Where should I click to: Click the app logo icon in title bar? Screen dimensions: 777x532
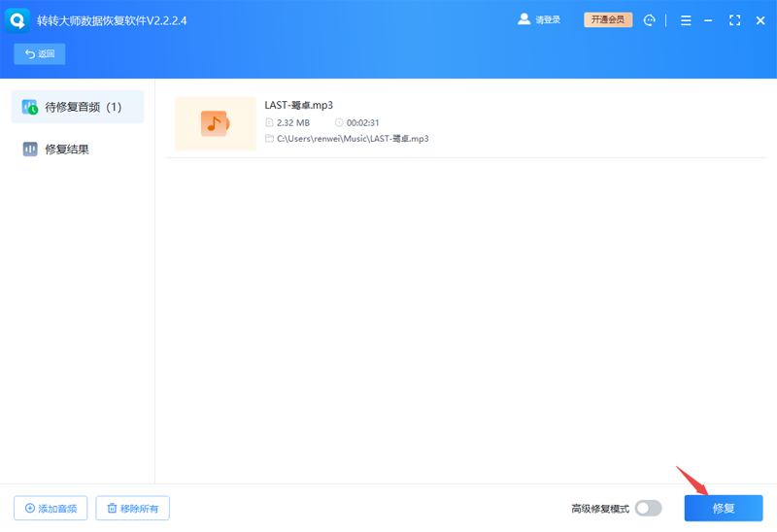click(x=17, y=20)
